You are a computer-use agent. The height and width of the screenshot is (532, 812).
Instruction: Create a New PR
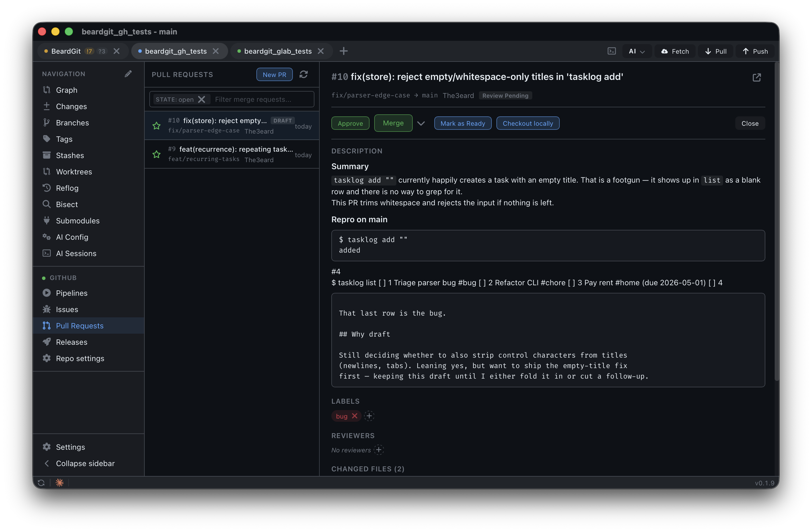pos(274,74)
